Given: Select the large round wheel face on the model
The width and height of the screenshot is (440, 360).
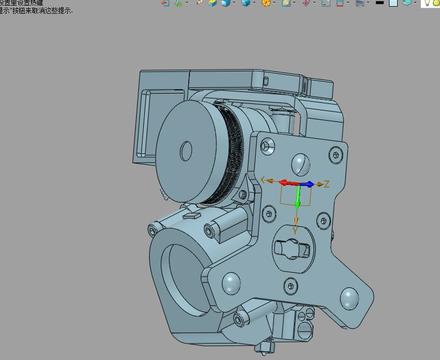Looking at the screenshot, I should (187, 152).
